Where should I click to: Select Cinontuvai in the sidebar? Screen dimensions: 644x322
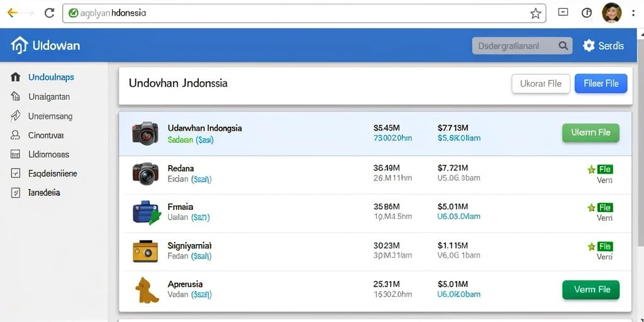click(46, 135)
